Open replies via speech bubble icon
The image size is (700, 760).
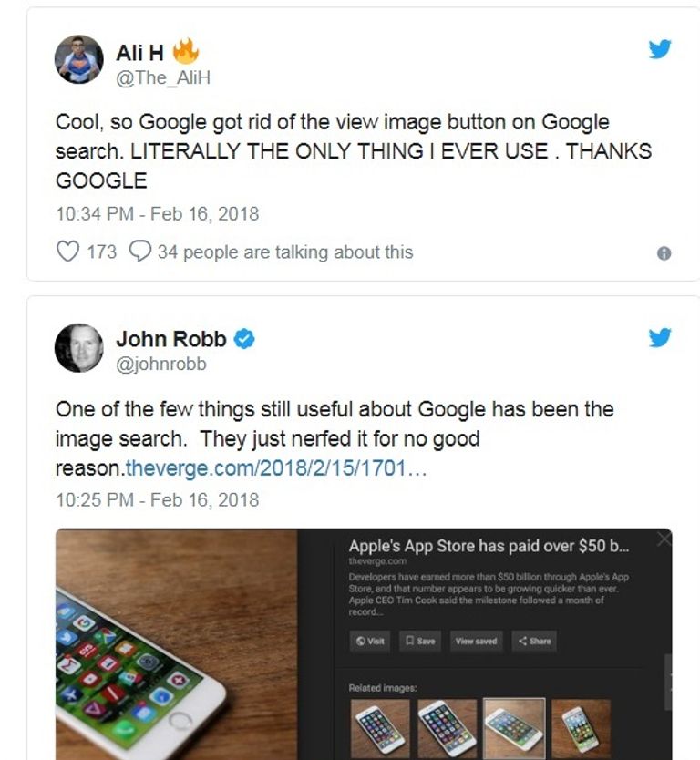[140, 252]
